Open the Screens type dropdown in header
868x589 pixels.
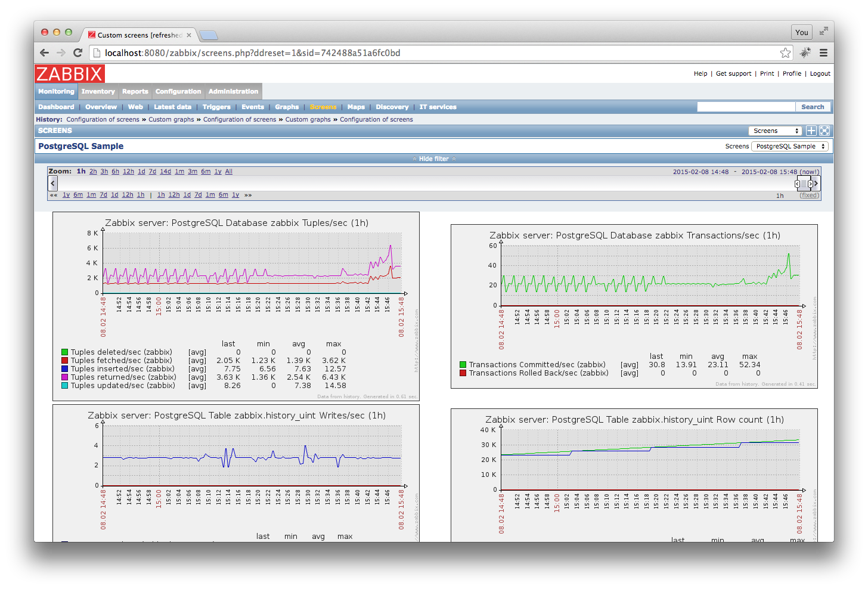pos(775,131)
